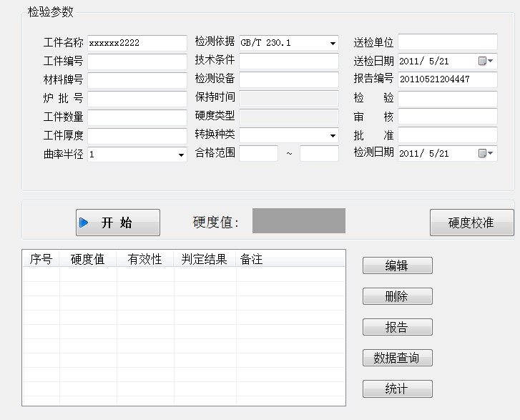The image size is (520, 420).
Task: Click the 硬度校准 calibration button
Action: click(471, 223)
